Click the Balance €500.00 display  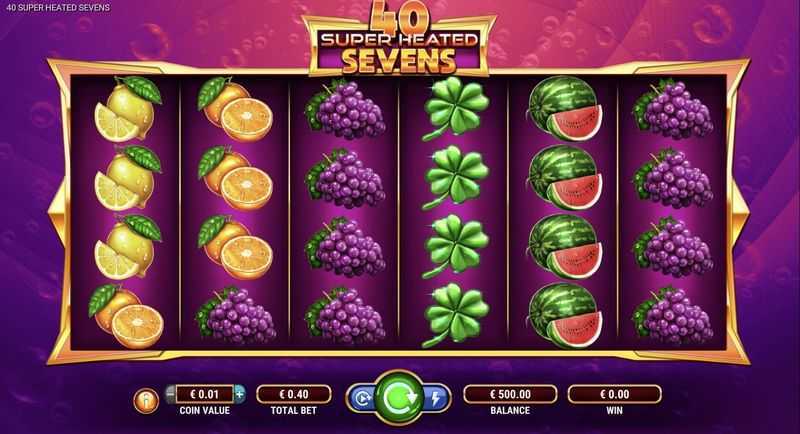[x=510, y=394]
